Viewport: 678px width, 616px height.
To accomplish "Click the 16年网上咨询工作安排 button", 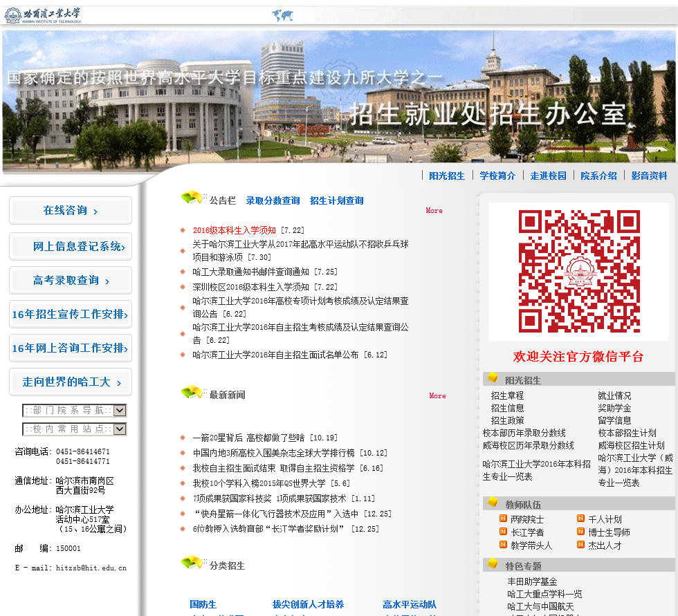I will coord(71,348).
